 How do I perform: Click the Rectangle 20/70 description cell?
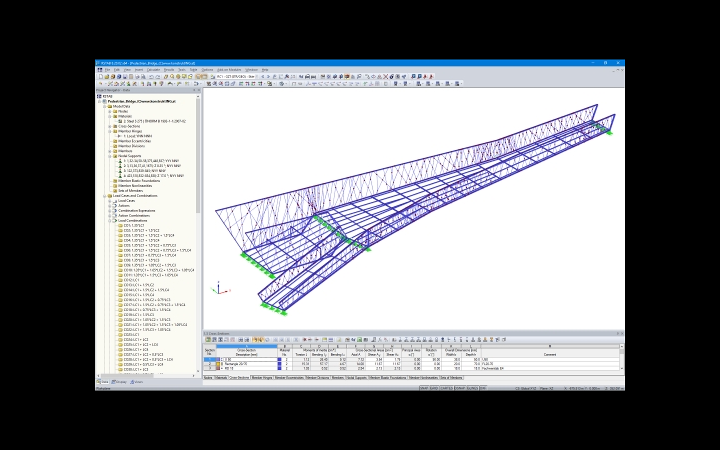pyautogui.click(x=247, y=364)
